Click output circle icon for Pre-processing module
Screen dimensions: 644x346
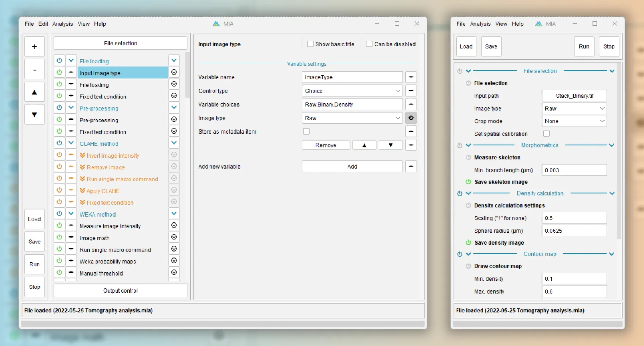(174, 120)
